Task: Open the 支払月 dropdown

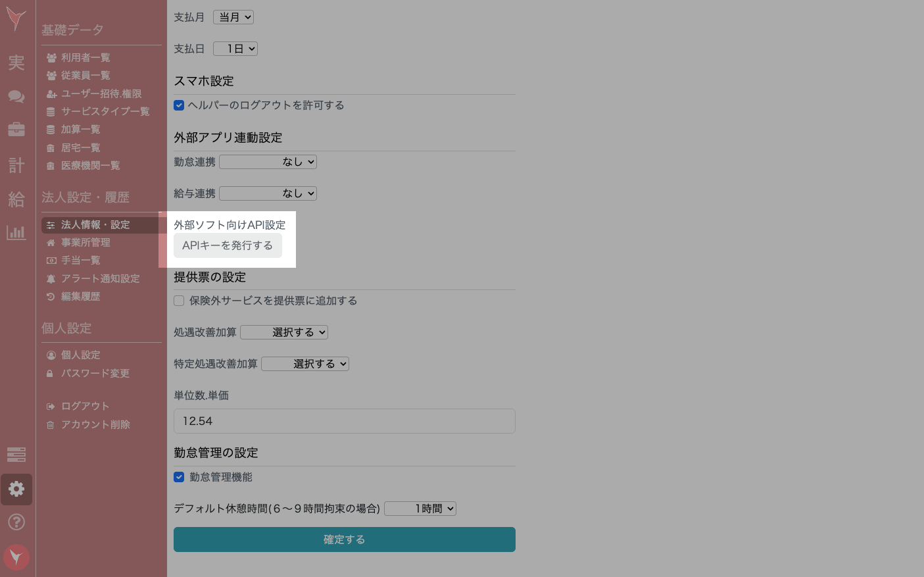Action: pos(233,16)
